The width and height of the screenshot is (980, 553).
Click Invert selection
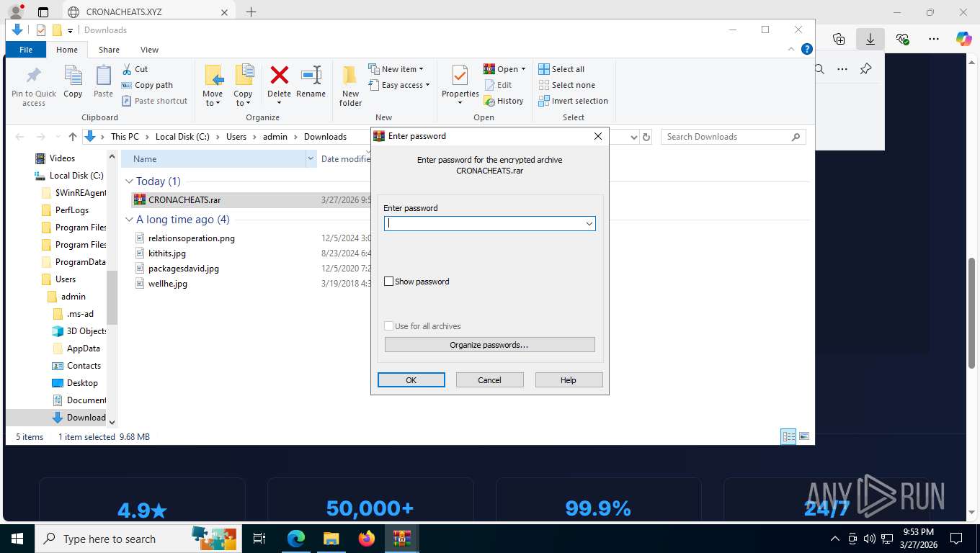[574, 101]
